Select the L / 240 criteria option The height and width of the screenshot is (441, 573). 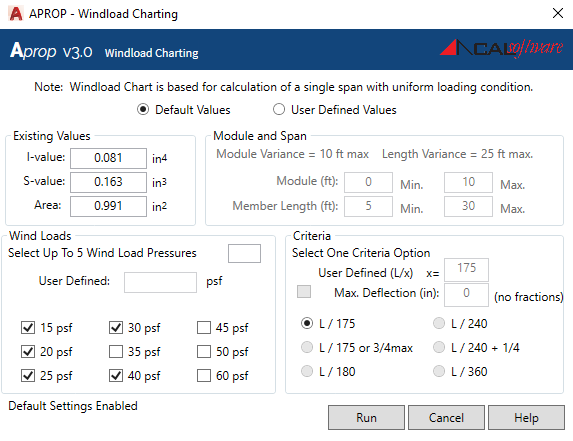click(x=439, y=323)
